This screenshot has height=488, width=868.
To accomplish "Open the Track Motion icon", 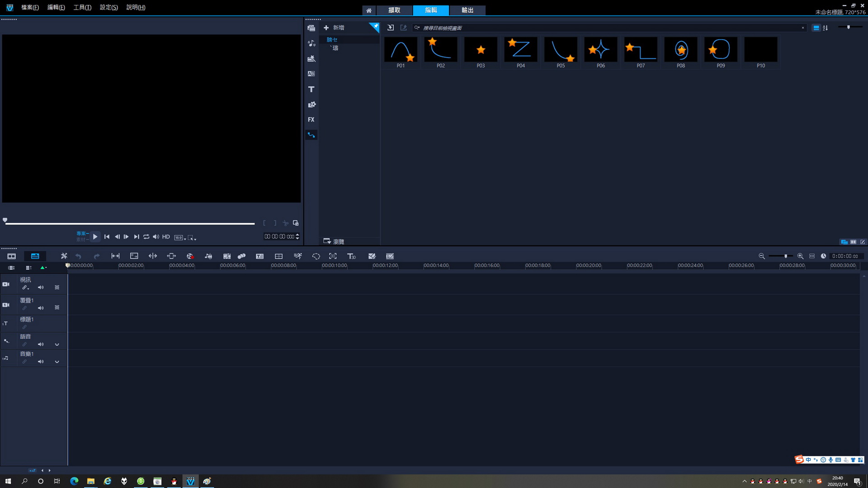I will point(241,256).
